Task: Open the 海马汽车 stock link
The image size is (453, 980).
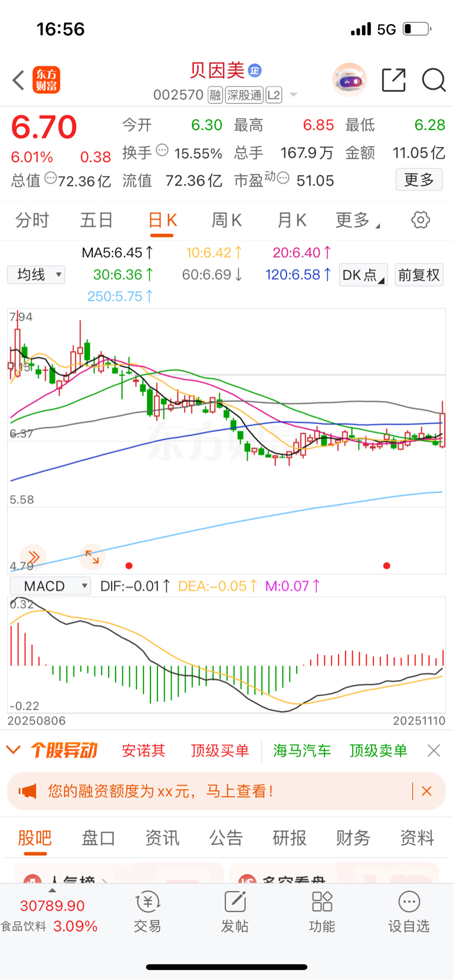Action: (302, 751)
